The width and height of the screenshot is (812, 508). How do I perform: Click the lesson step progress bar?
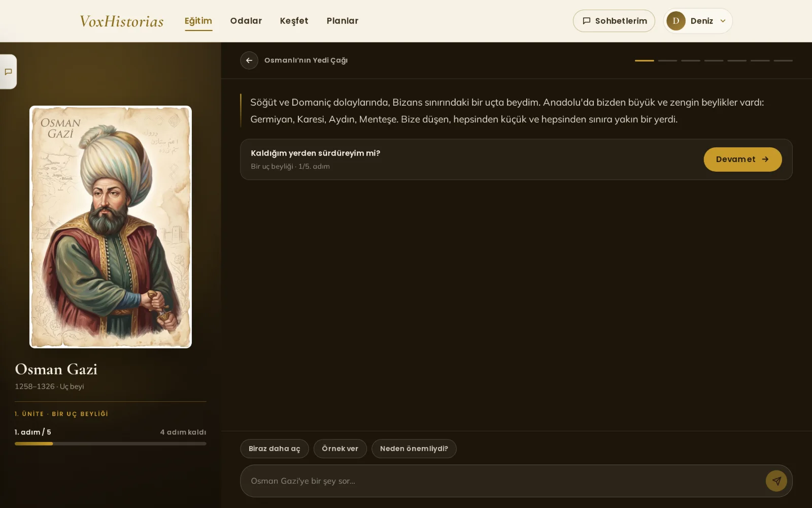111,443
